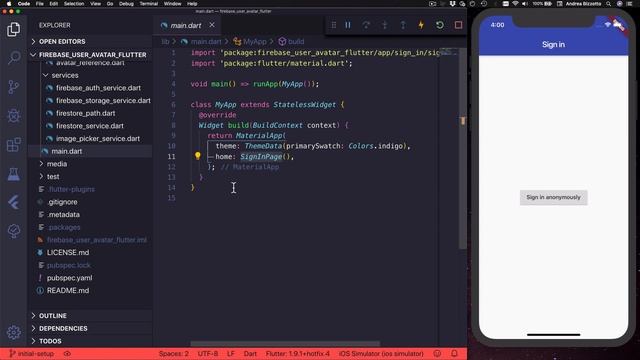Open firestore_service.dart file
Viewport: 640px width, 360px height.
click(89, 126)
